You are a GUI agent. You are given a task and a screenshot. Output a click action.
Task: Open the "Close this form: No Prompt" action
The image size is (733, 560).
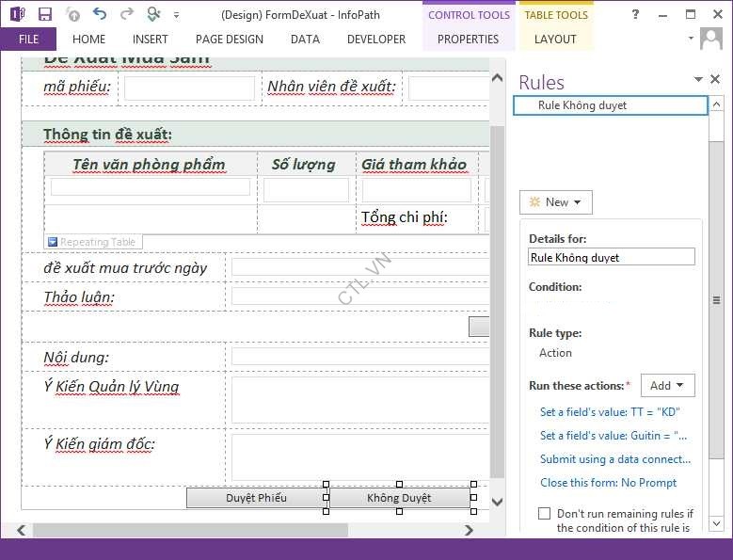[x=608, y=483]
